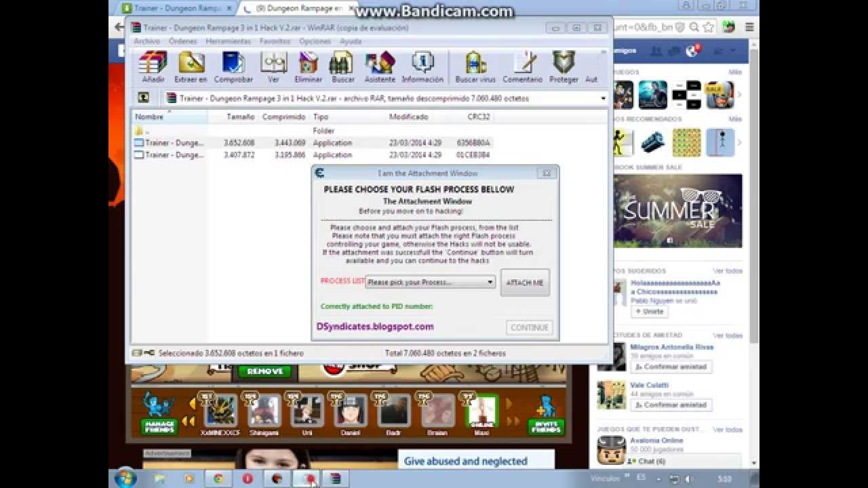The width and height of the screenshot is (868, 488).
Task: Go up one folder with the WinRAR icon
Action: [143, 98]
